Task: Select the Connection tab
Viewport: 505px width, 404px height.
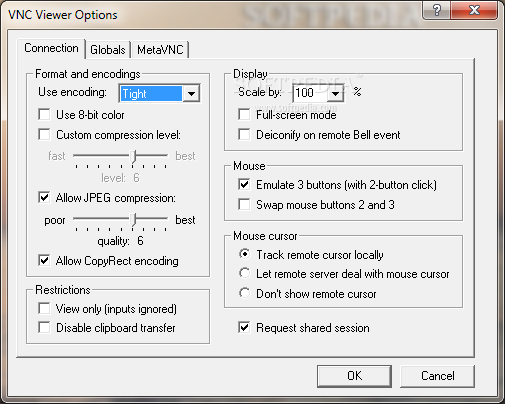Action: point(51,48)
